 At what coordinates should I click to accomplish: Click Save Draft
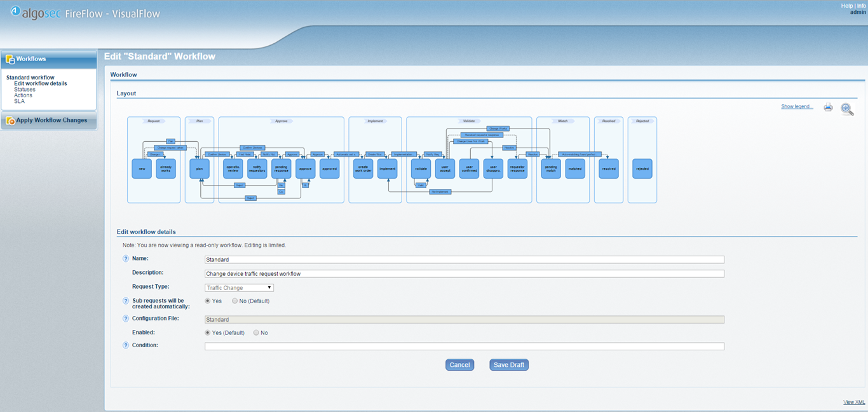pos(508,364)
